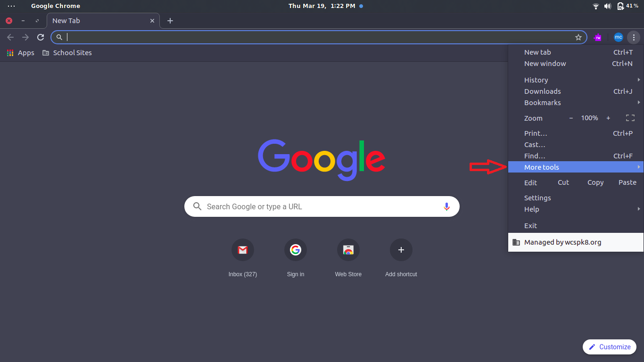Expand the History submenu

[x=576, y=80]
